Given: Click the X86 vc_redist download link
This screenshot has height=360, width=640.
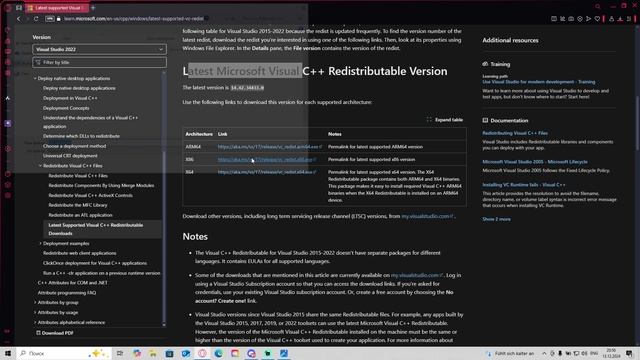Looking at the screenshot, I should click(x=267, y=160).
